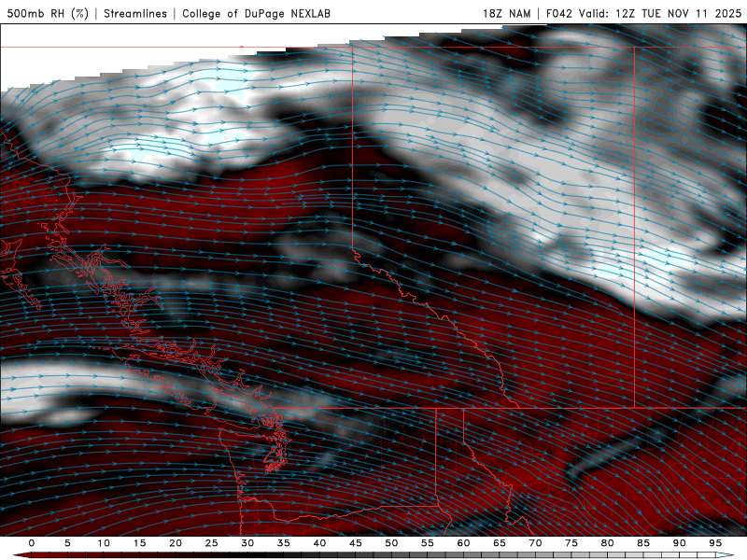The height and width of the screenshot is (560, 747).
Task: Click the 70 value on the color scale
Action: 535,543
